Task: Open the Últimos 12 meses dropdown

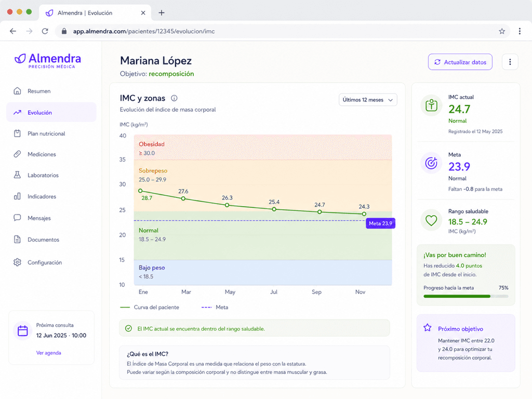Action: click(368, 100)
